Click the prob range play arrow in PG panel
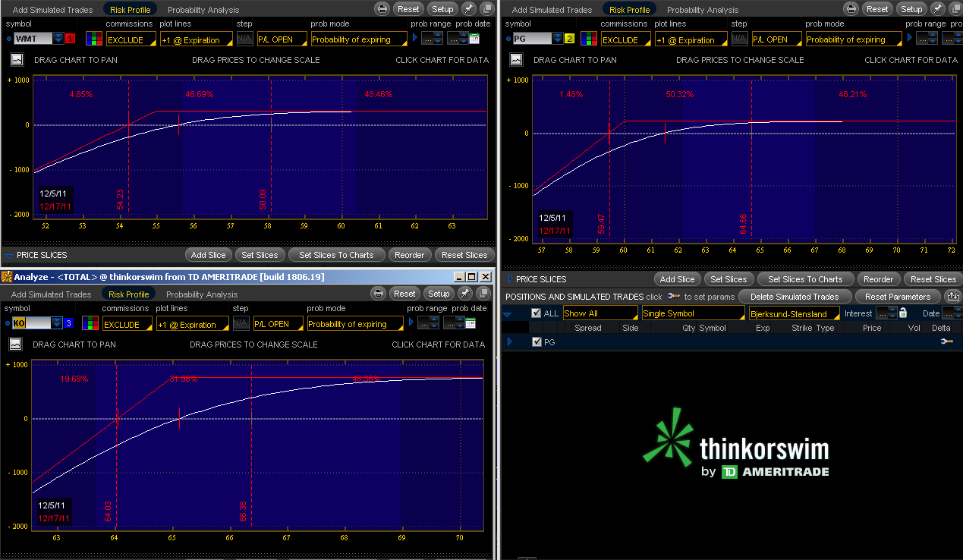The height and width of the screenshot is (560, 963). pos(910,39)
